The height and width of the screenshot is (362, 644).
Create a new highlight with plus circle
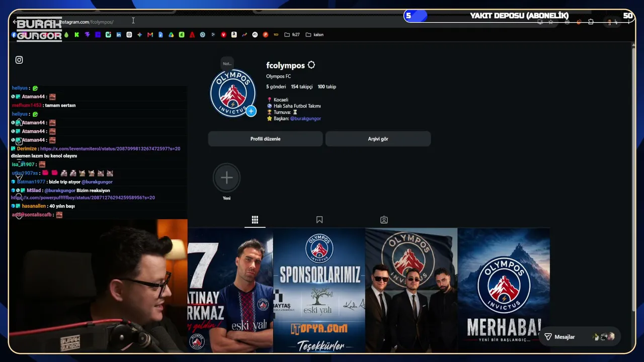(x=227, y=177)
